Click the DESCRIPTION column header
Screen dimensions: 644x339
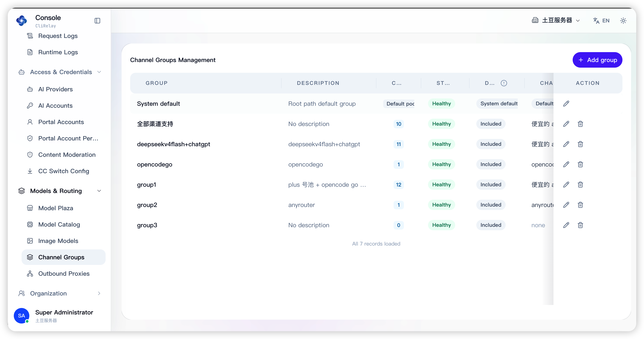318,83
